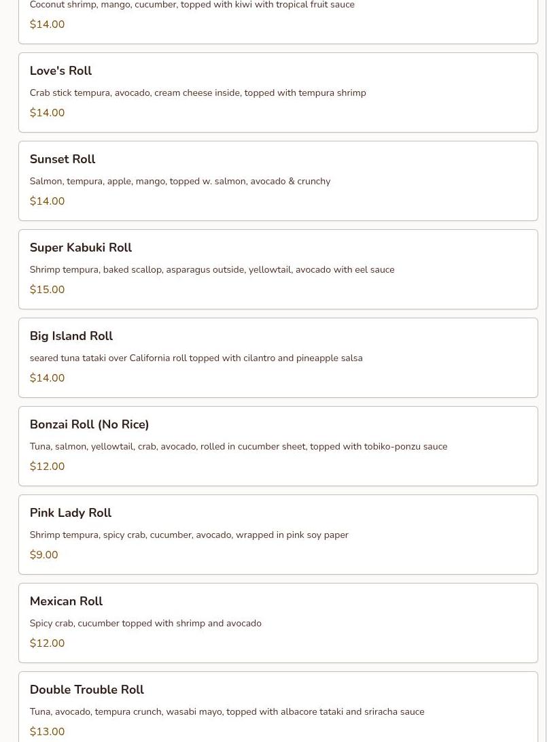Click the tobiko-ponzu sauce description text
This screenshot has width=560, height=742.
click(238, 446)
